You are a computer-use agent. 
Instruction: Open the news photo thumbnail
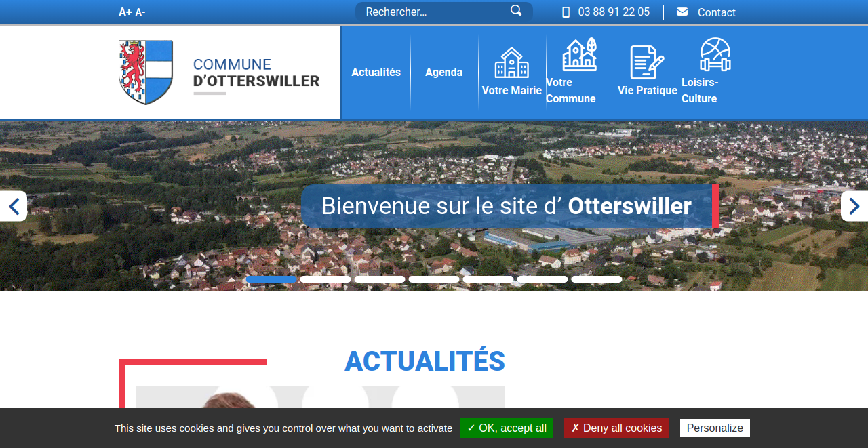pos(320,397)
